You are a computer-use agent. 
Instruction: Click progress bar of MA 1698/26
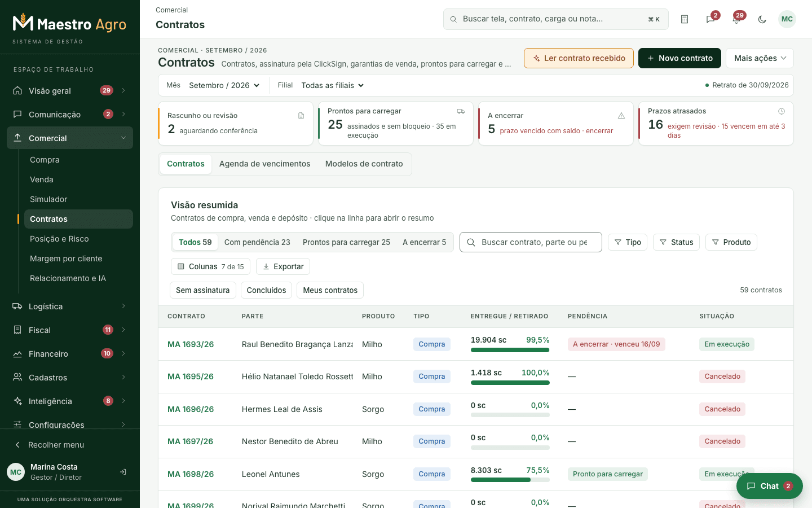point(510,480)
